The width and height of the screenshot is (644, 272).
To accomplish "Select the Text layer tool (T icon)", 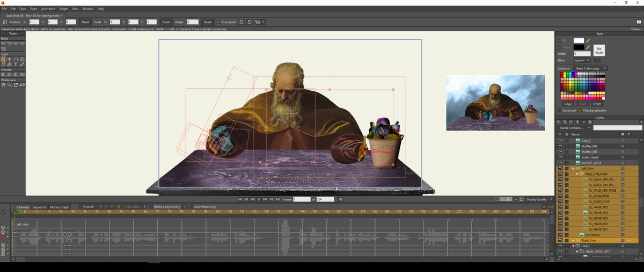I will click(16, 64).
